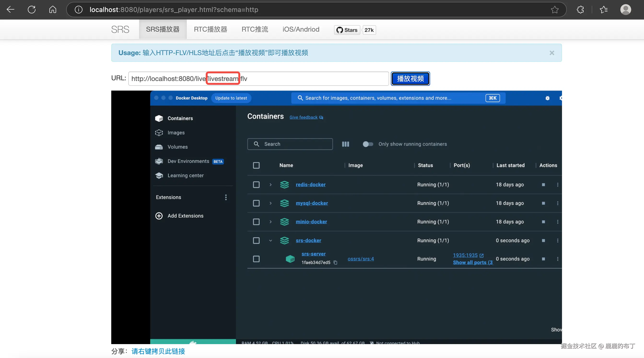644x358 pixels.
Task: Check the redis-docker row checkbox
Action: tap(256, 185)
